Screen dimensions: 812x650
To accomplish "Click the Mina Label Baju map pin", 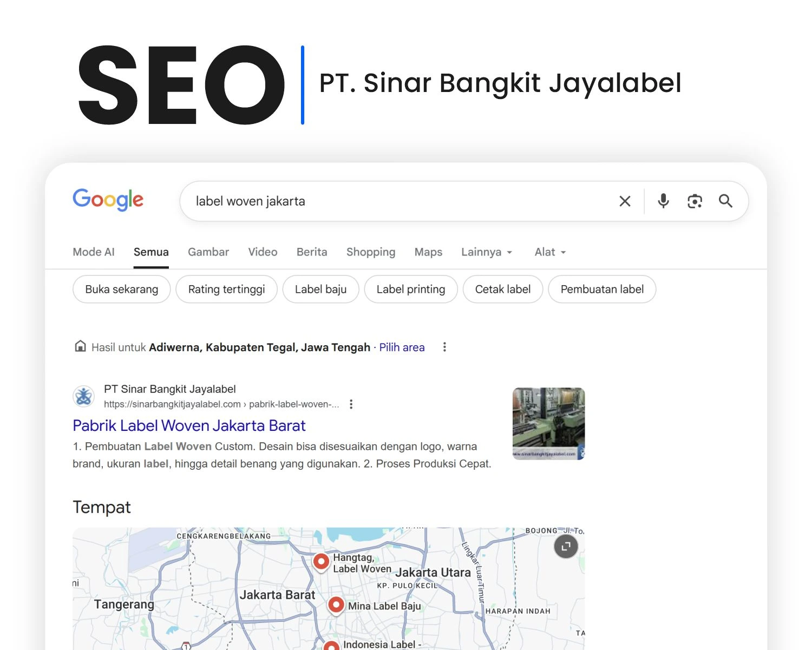I will (336, 605).
